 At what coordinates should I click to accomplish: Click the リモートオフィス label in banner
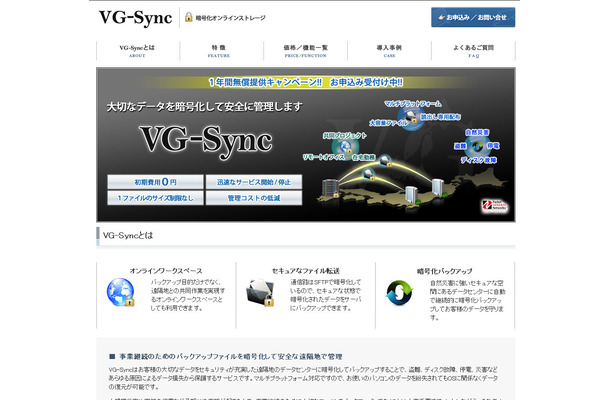324,157
